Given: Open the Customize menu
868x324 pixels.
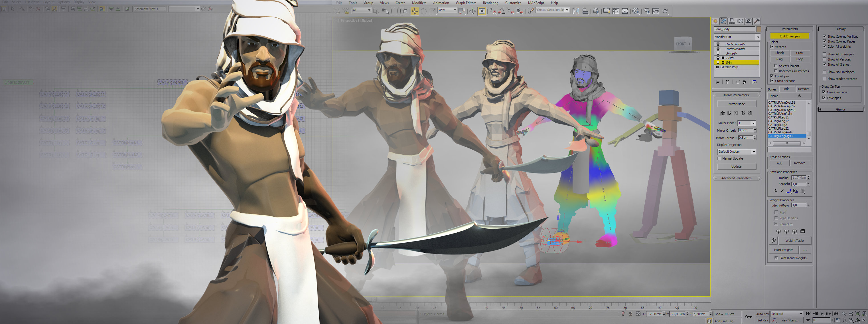Looking at the screenshot, I should [513, 3].
